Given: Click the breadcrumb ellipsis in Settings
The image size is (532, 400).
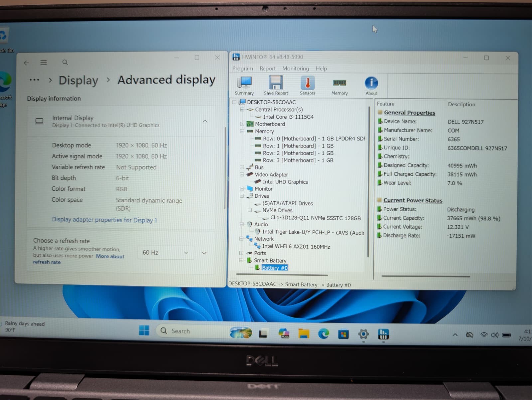Looking at the screenshot, I should (x=34, y=80).
